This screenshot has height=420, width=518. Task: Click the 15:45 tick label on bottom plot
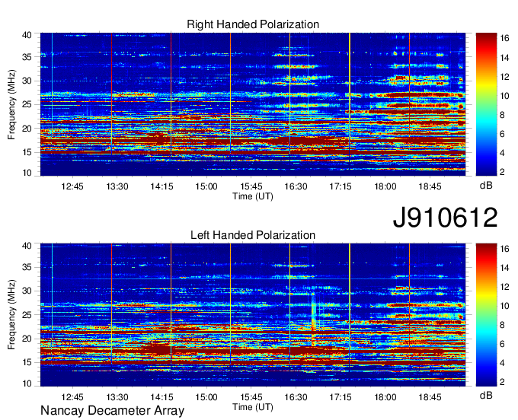click(x=251, y=397)
